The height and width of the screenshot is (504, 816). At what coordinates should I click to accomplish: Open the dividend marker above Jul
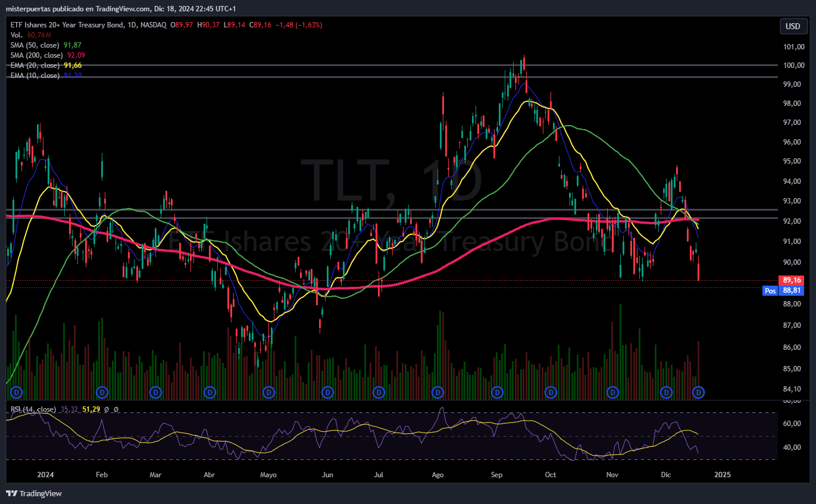tap(379, 392)
